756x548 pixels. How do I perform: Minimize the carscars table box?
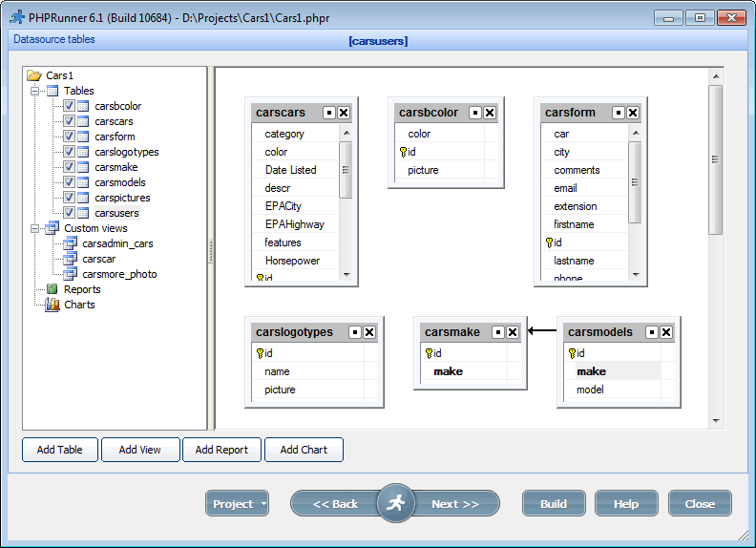329,113
